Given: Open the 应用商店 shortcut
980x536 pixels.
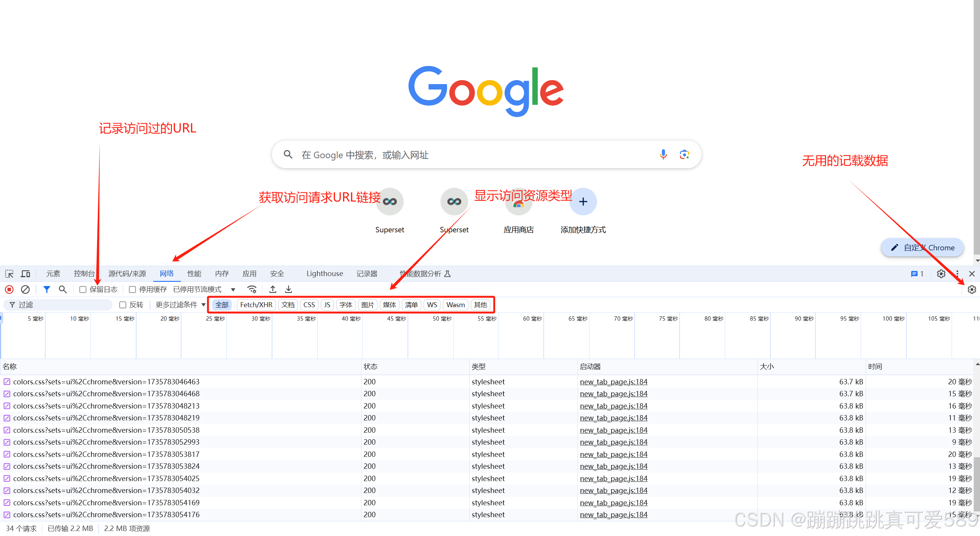Looking at the screenshot, I should [x=518, y=211].
